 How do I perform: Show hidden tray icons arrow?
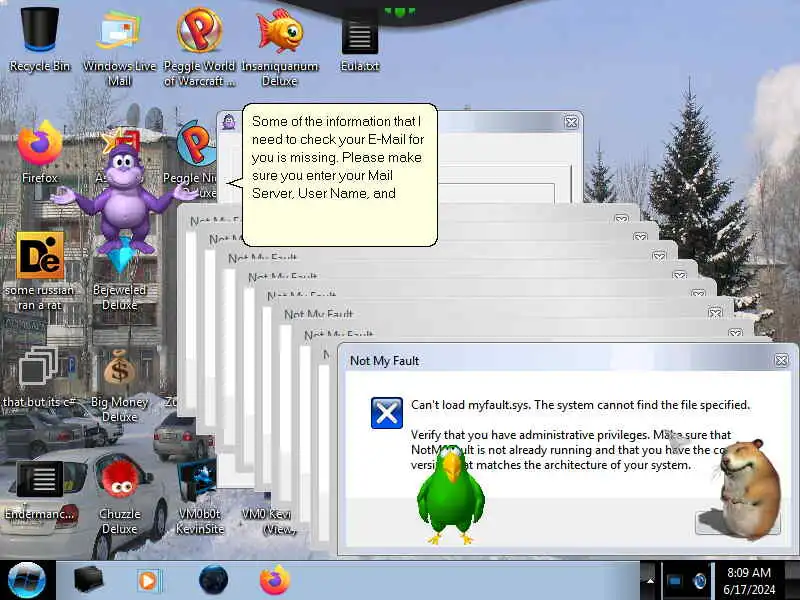point(650,581)
